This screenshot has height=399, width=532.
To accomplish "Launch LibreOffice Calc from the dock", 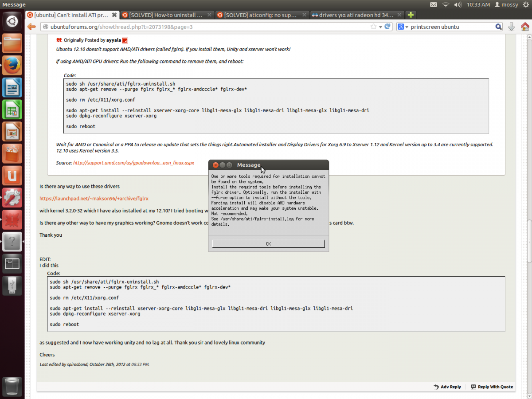I will [x=12, y=110].
